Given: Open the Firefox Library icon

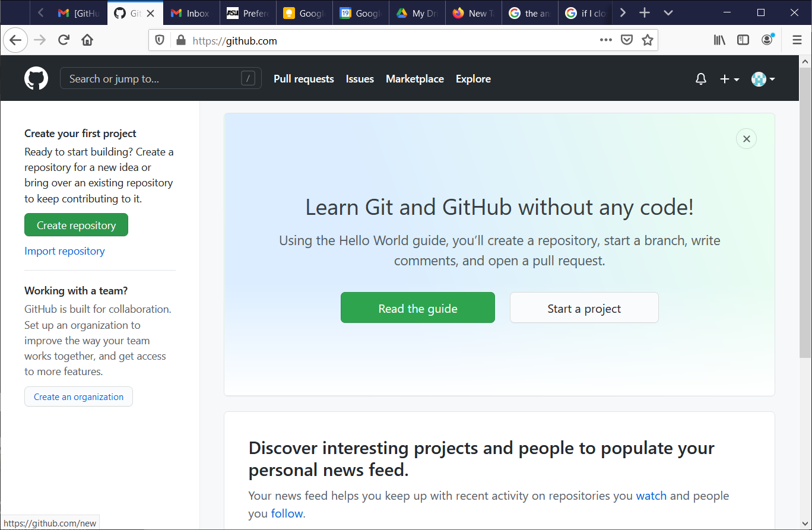Looking at the screenshot, I should 719,40.
